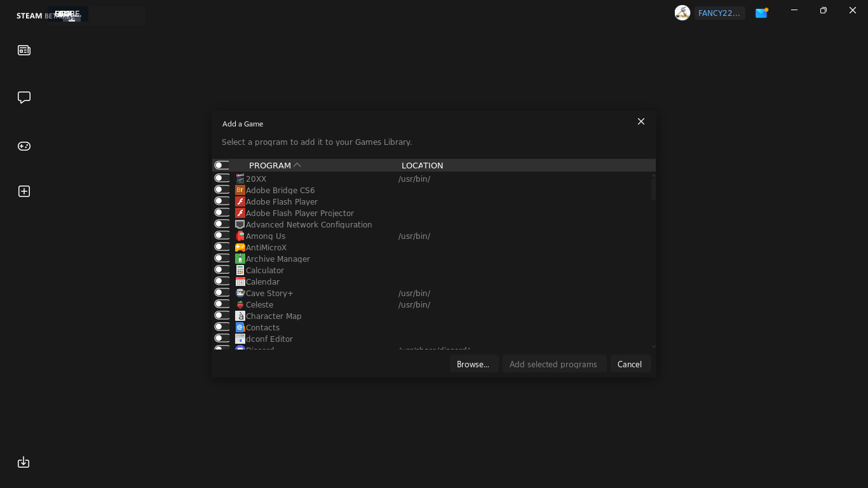Click the Adobe Flash Player Projector icon

[x=240, y=213]
